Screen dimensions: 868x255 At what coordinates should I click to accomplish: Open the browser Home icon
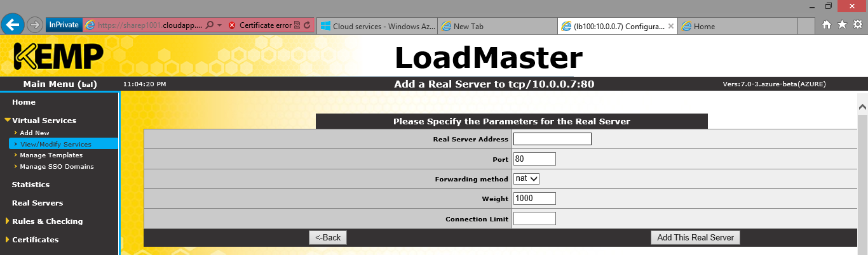tap(827, 25)
